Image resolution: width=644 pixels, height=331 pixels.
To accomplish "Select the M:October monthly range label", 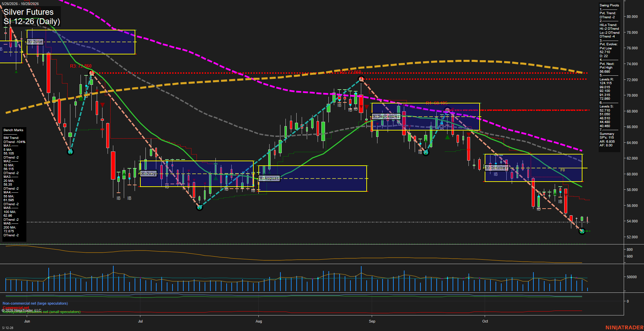I will click(497, 168).
